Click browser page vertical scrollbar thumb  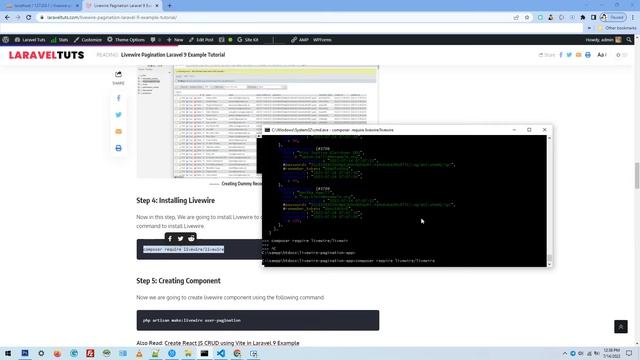636,176
